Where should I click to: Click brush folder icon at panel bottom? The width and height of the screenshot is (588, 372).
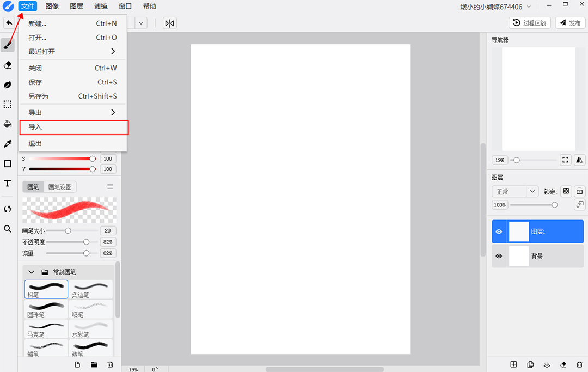pos(94,364)
